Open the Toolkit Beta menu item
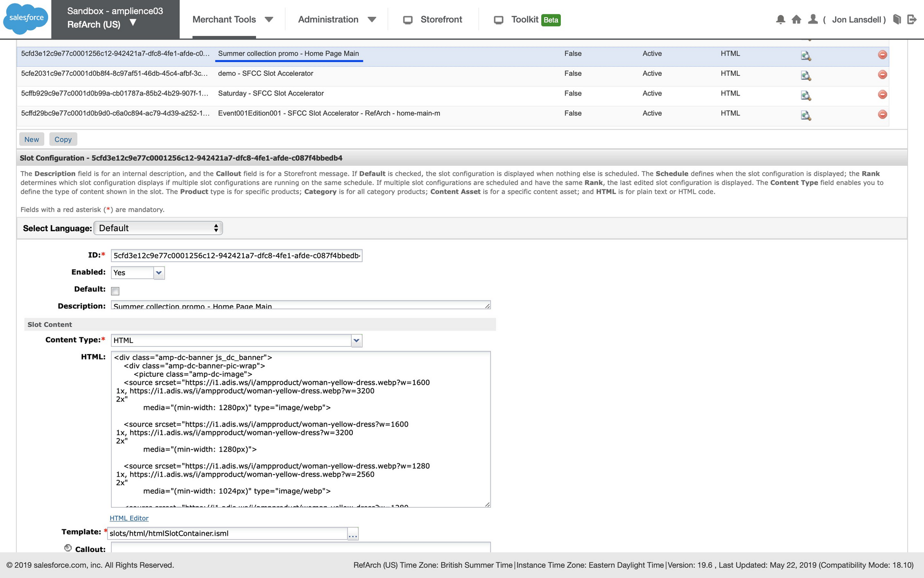The width and height of the screenshot is (924, 578). [x=525, y=20]
